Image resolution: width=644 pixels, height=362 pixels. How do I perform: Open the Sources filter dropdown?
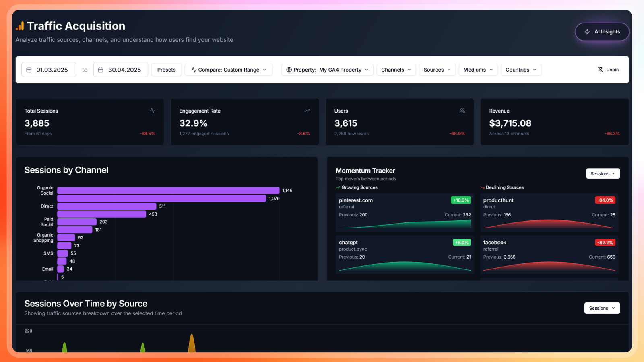coord(437,70)
